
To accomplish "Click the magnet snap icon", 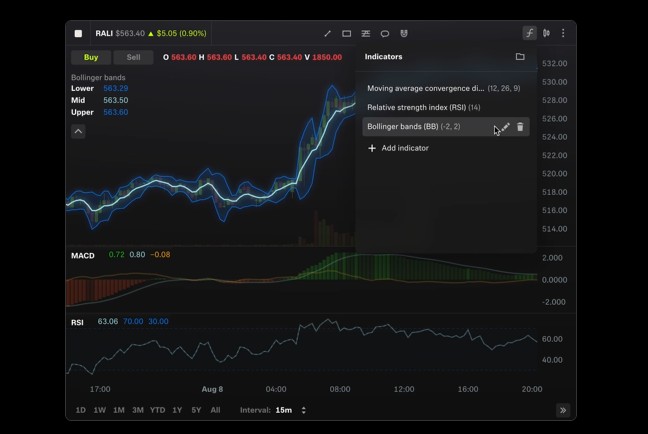I will point(404,33).
